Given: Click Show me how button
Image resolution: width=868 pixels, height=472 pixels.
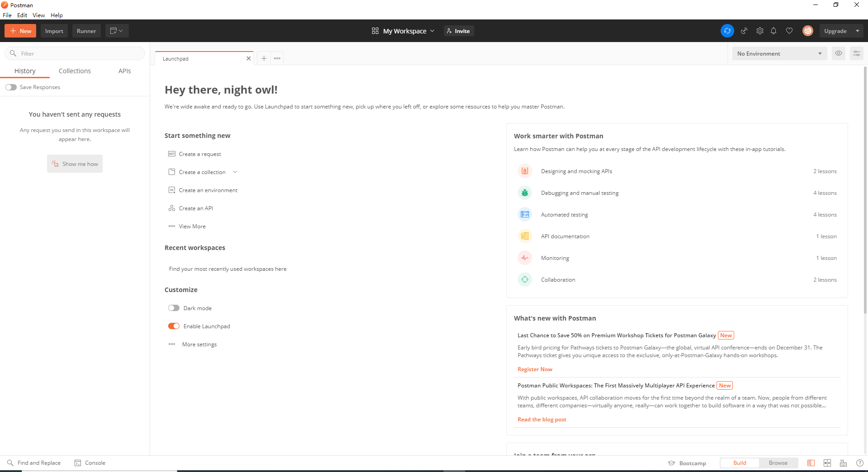Looking at the screenshot, I should 75,164.
